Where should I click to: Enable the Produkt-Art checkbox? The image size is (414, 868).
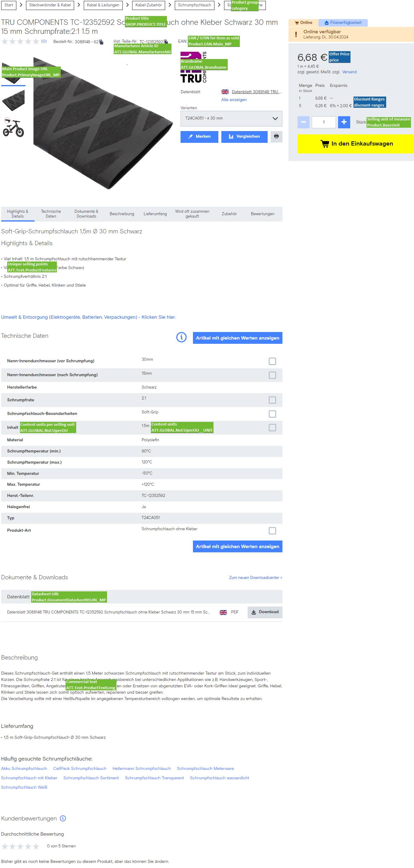(272, 531)
